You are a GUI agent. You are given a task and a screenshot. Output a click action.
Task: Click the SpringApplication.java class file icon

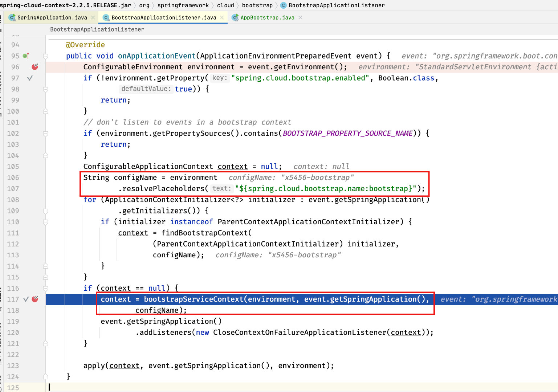(x=12, y=17)
